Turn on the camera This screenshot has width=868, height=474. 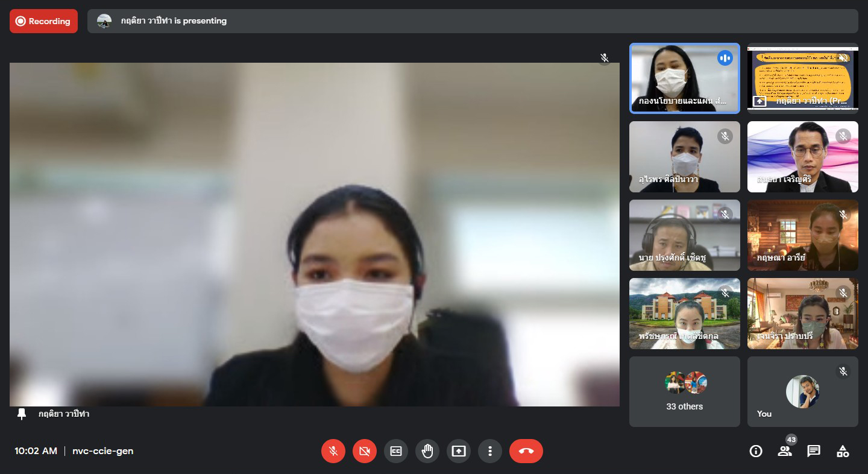click(365, 451)
